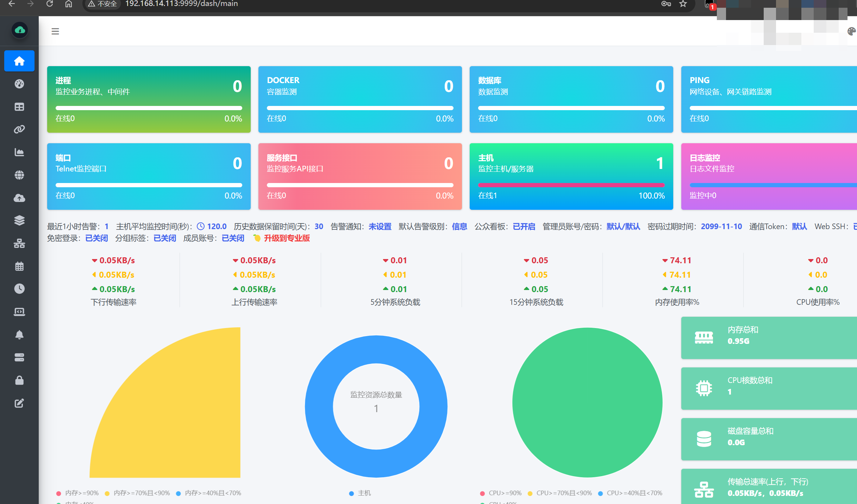
Task: Toggle the hamburger menu to collapse sidebar
Action: (x=55, y=31)
